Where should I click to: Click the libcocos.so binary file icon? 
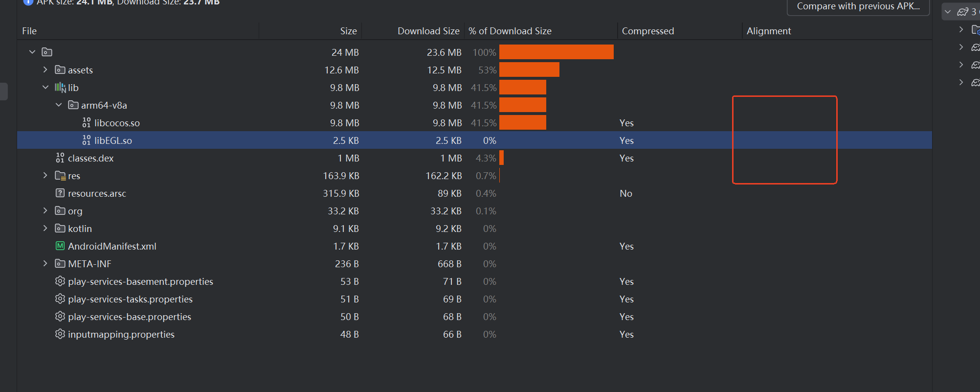tap(87, 123)
